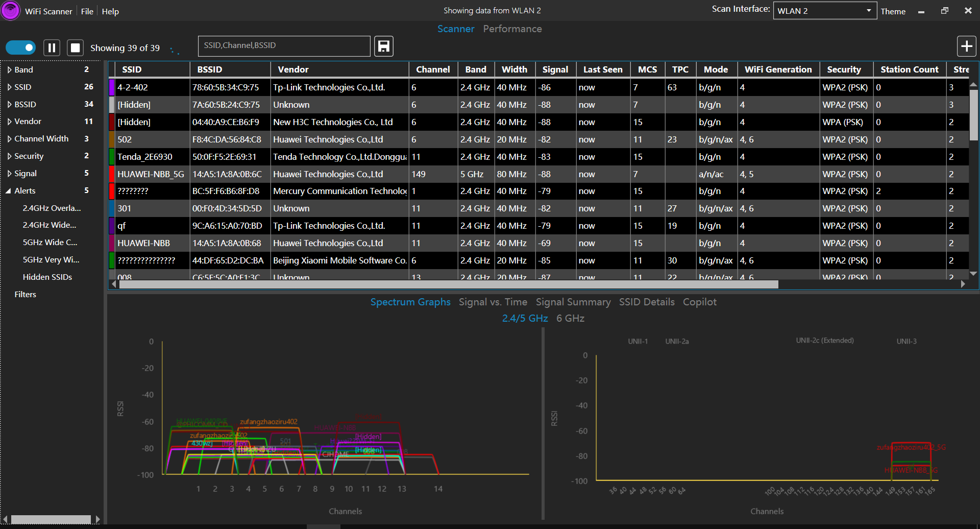Image resolution: width=980 pixels, height=529 pixels.
Task: Click the purple color swatch for 4-2-402
Action: pyautogui.click(x=112, y=87)
